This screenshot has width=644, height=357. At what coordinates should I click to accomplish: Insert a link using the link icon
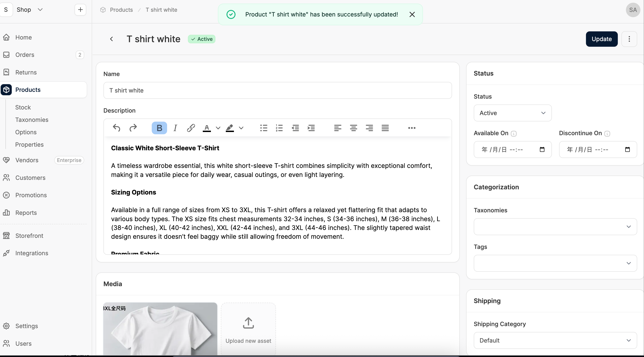[x=191, y=128]
